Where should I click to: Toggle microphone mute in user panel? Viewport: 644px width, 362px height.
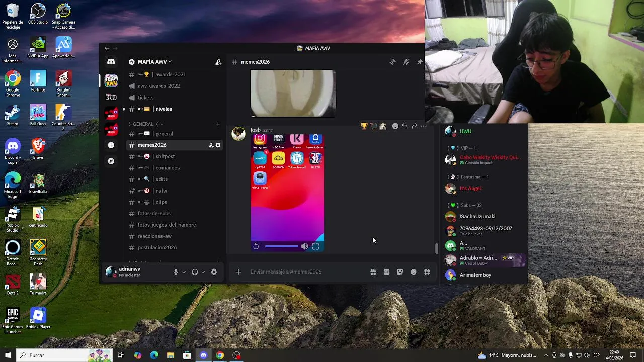click(176, 272)
